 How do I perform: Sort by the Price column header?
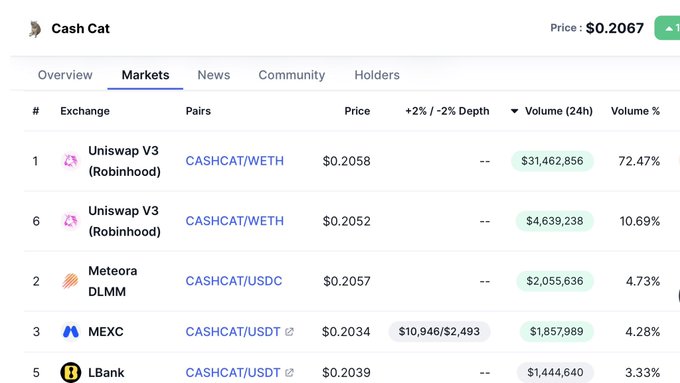(357, 111)
